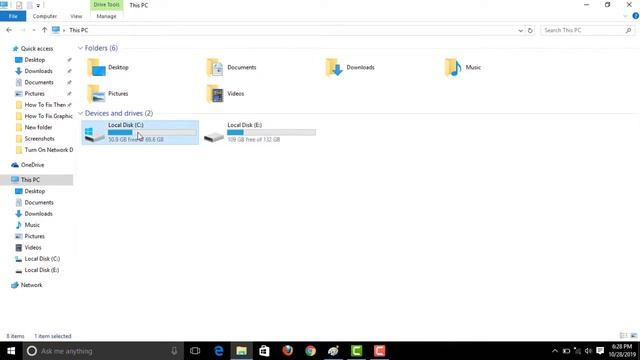The width and height of the screenshot is (640, 360).
Task: Open Screenshots folder in Quick access
Action: tap(39, 139)
